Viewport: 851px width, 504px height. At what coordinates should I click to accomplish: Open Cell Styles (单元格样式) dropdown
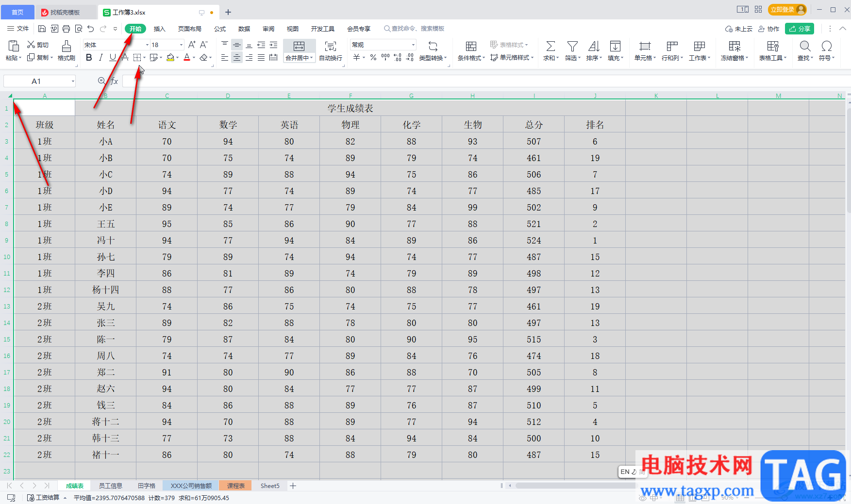click(x=512, y=57)
